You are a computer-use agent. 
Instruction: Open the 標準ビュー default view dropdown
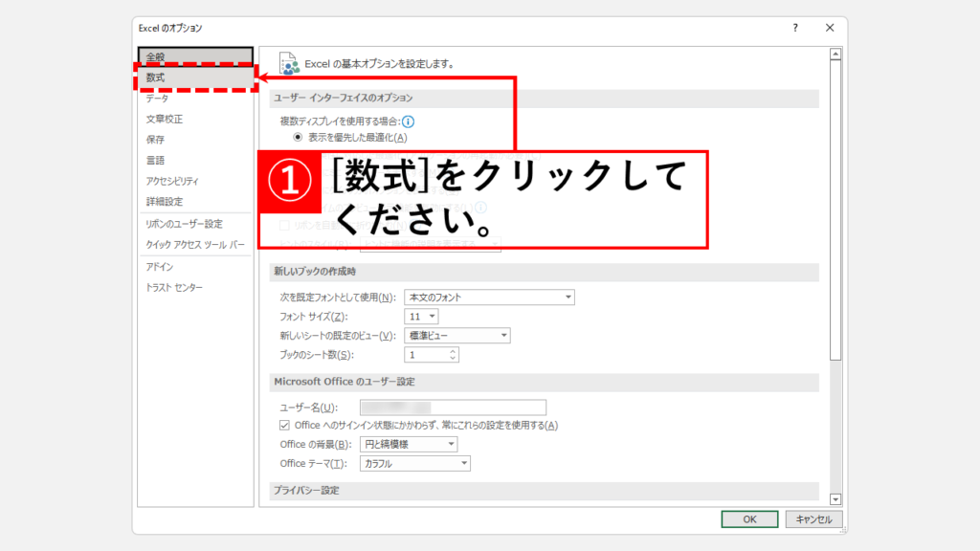(x=457, y=336)
